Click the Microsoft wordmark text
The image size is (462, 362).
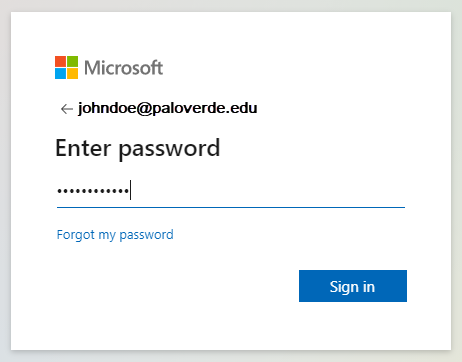(x=123, y=68)
